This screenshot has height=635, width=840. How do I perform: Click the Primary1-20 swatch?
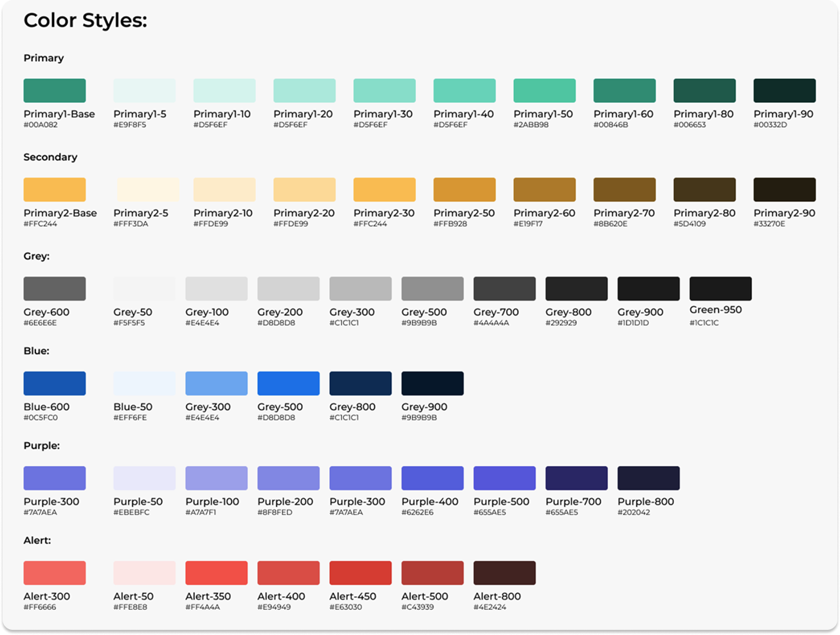pyautogui.click(x=304, y=91)
